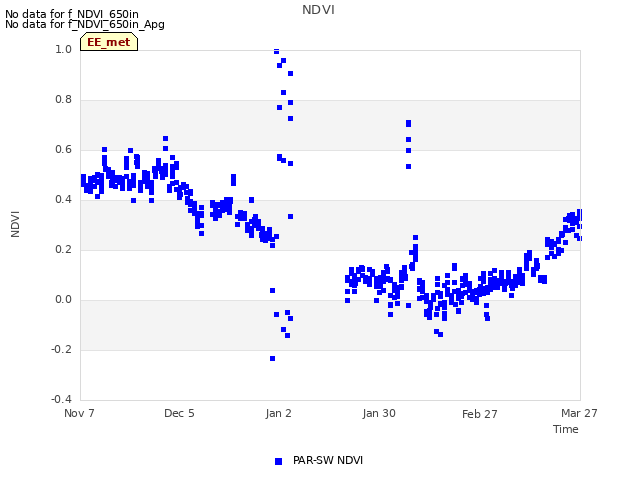The height and width of the screenshot is (480, 640).
Task: Click the Jan 30 x-axis tick
Action: pyautogui.click(x=379, y=413)
